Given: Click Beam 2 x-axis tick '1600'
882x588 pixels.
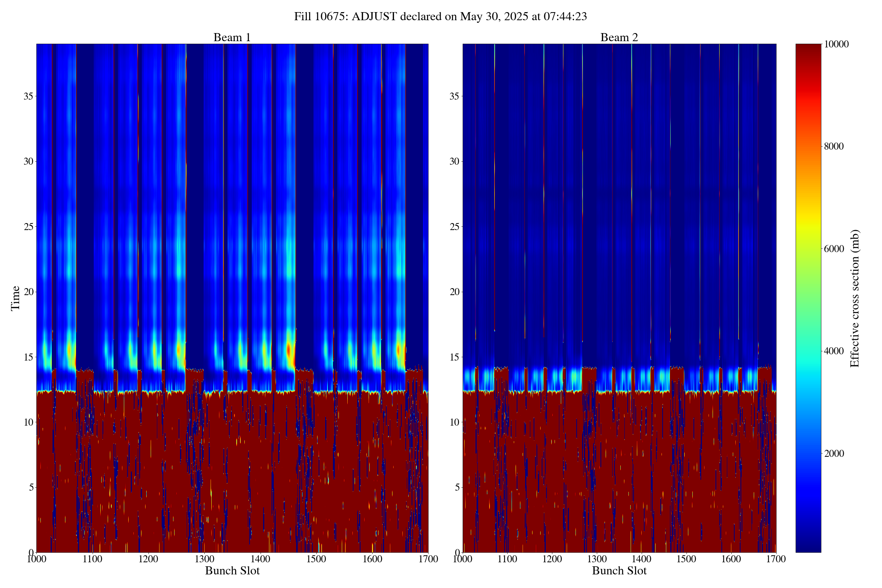Looking at the screenshot, I should point(731,559).
